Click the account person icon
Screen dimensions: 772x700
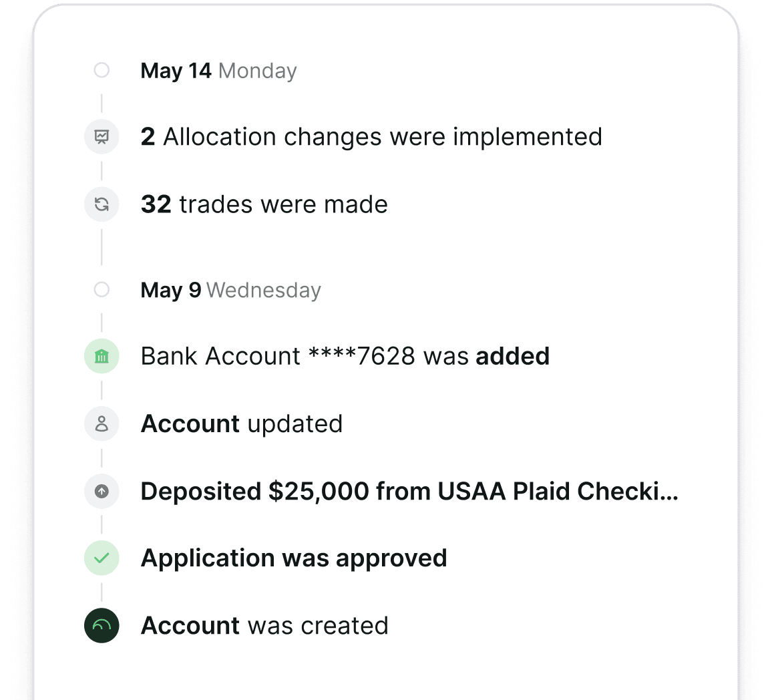point(102,424)
